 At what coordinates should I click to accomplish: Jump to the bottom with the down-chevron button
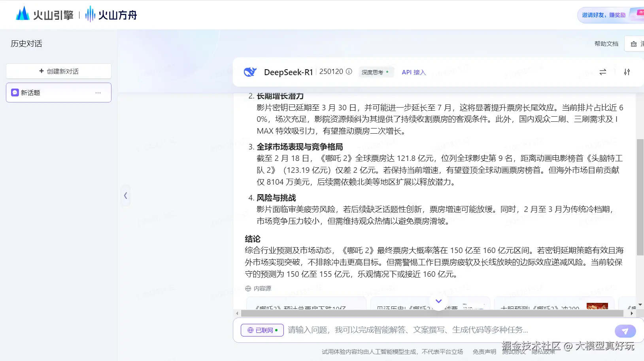tap(438, 301)
